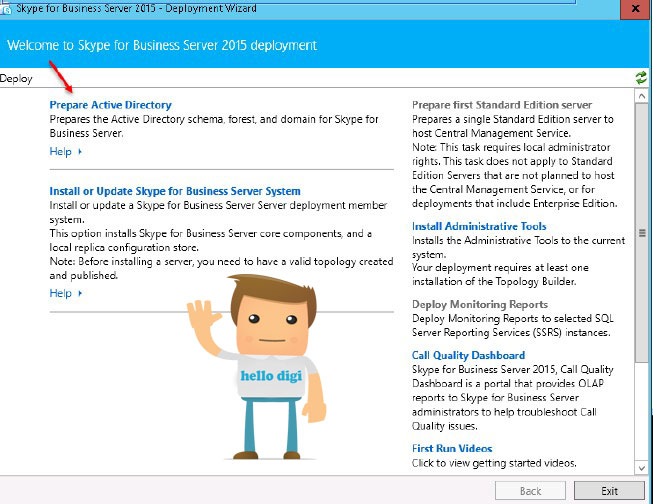Click the Back button

[x=530, y=491]
